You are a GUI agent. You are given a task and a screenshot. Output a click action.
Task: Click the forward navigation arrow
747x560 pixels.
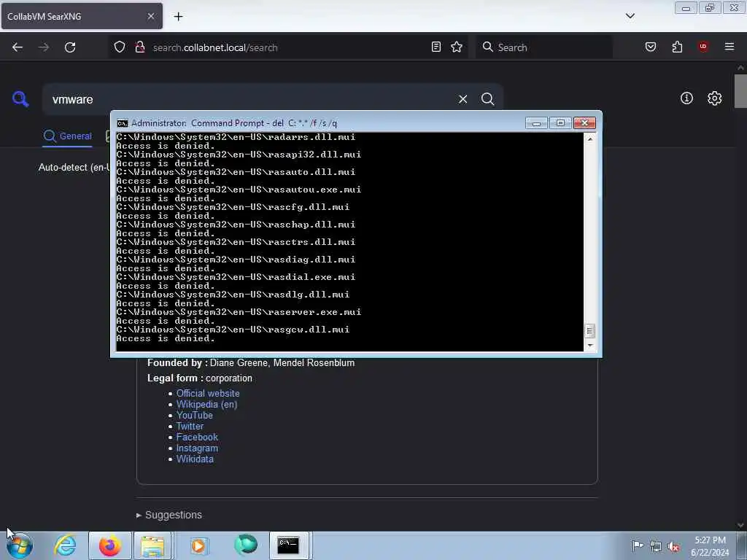tap(44, 47)
